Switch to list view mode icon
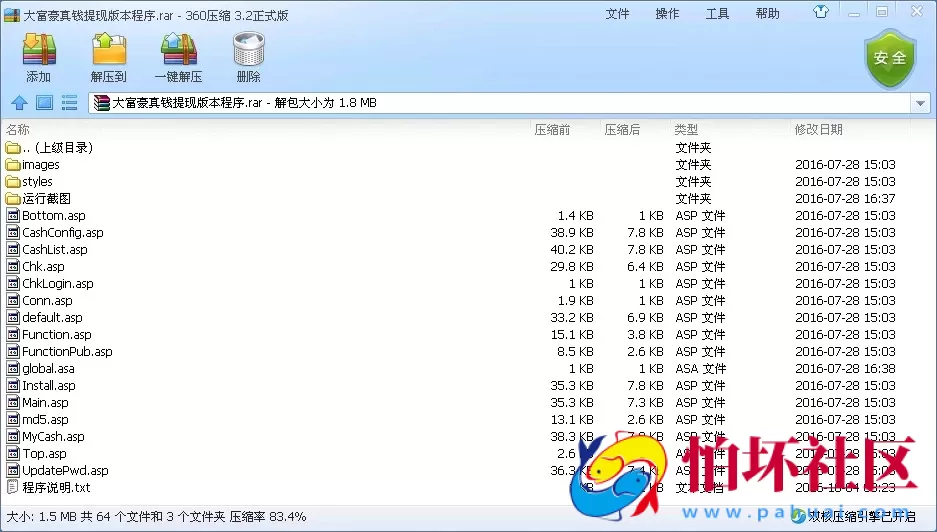The height and width of the screenshot is (532, 937). click(69, 103)
